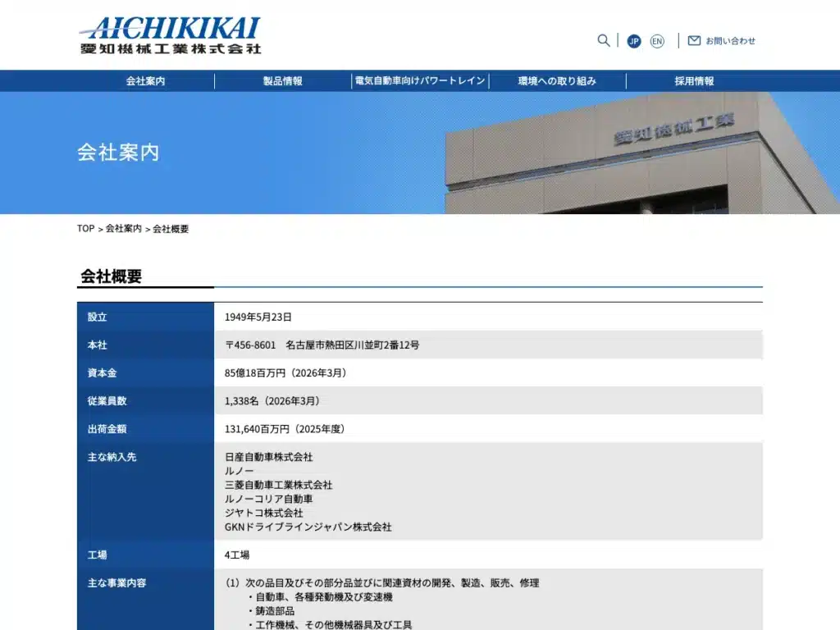Click the 主な事業内容 row header

click(x=146, y=600)
